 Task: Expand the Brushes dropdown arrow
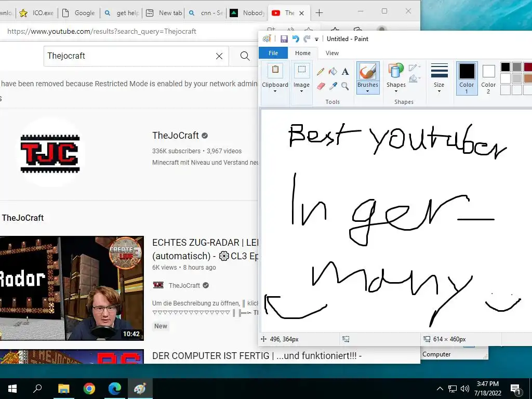tap(367, 91)
